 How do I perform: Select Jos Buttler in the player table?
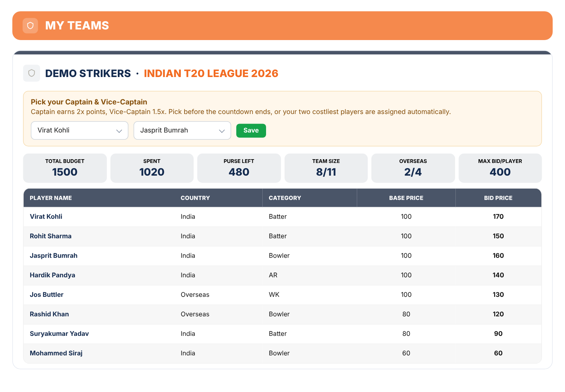coord(47,294)
